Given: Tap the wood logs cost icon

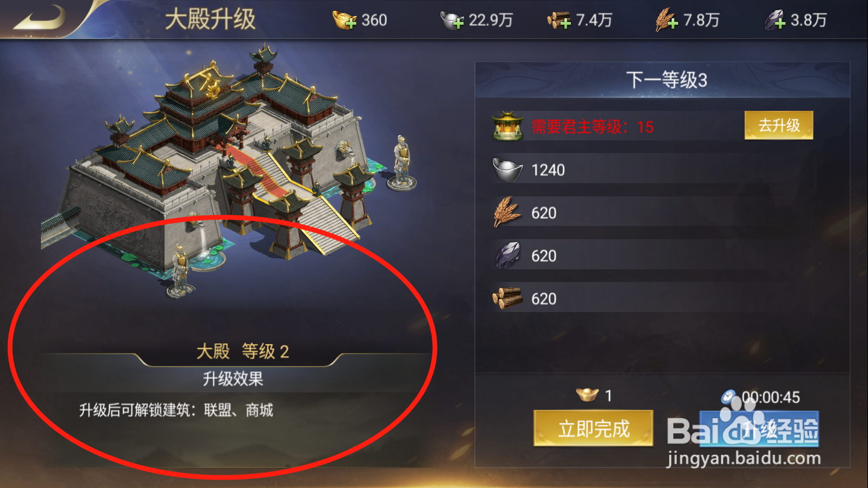Looking at the screenshot, I should pyautogui.click(x=507, y=298).
